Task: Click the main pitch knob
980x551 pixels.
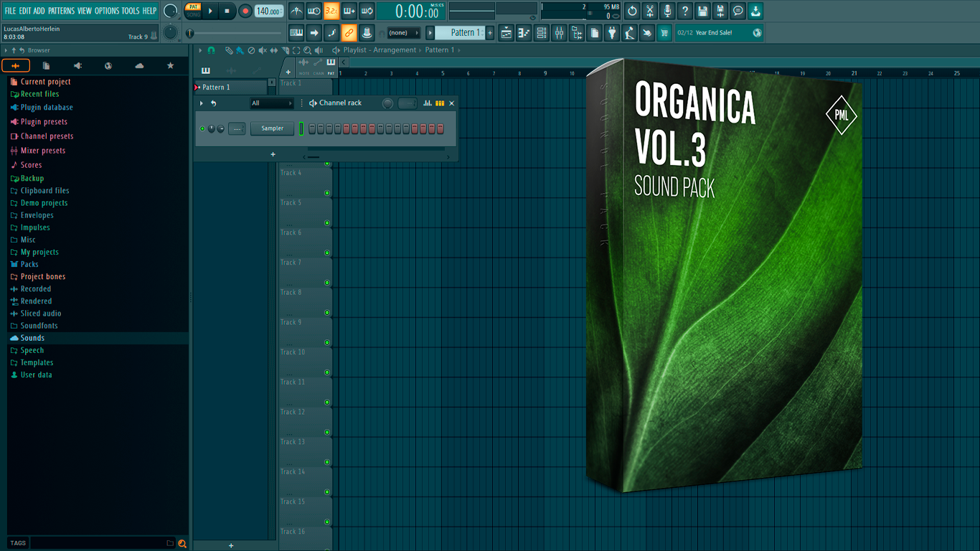Action: coord(171,32)
